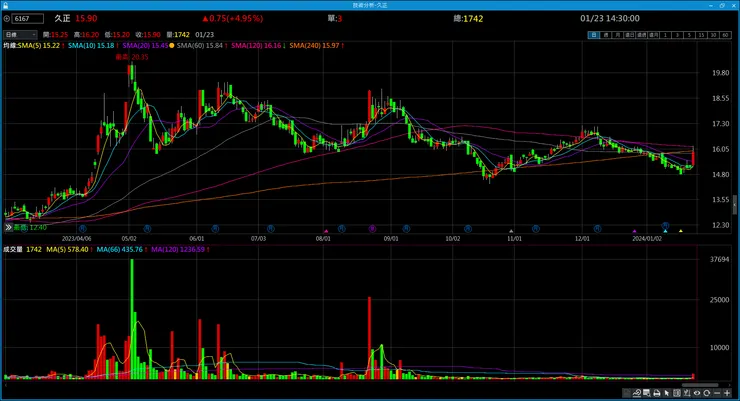Click the plus zoom-in icon in bottom toolbar
Screen dimensions: 740x401
coord(727,393)
